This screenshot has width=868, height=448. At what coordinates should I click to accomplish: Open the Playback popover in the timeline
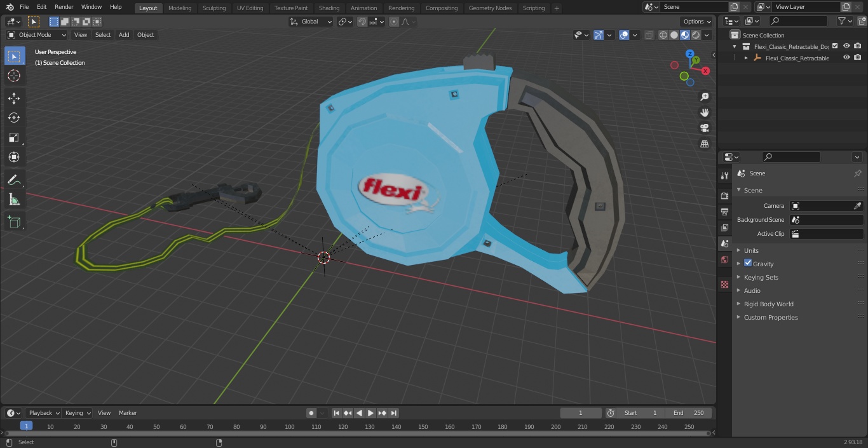(x=43, y=413)
